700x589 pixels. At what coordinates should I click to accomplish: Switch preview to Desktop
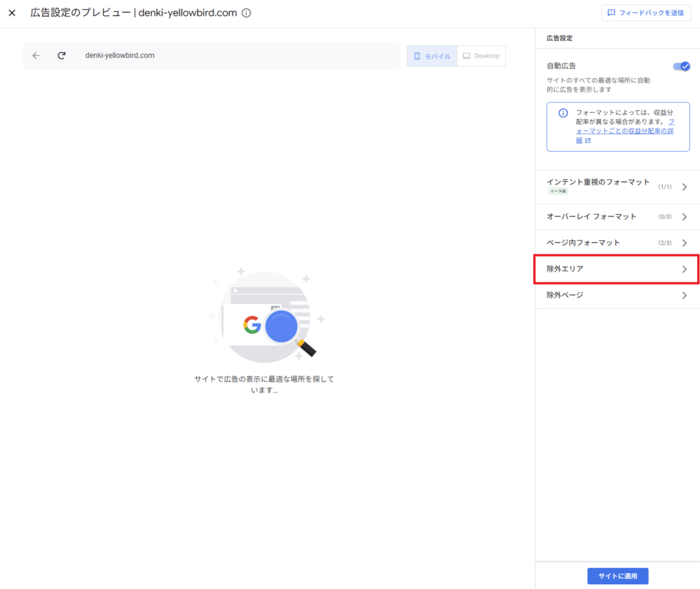coord(481,56)
